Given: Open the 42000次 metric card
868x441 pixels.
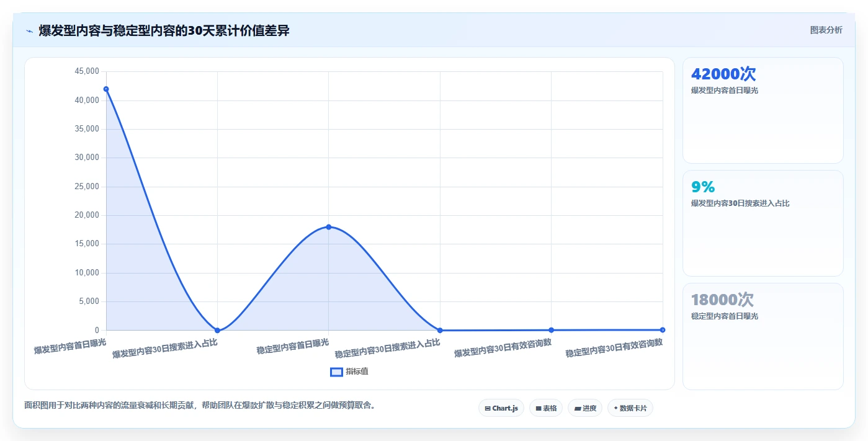Looking at the screenshot, I should 763,110.
